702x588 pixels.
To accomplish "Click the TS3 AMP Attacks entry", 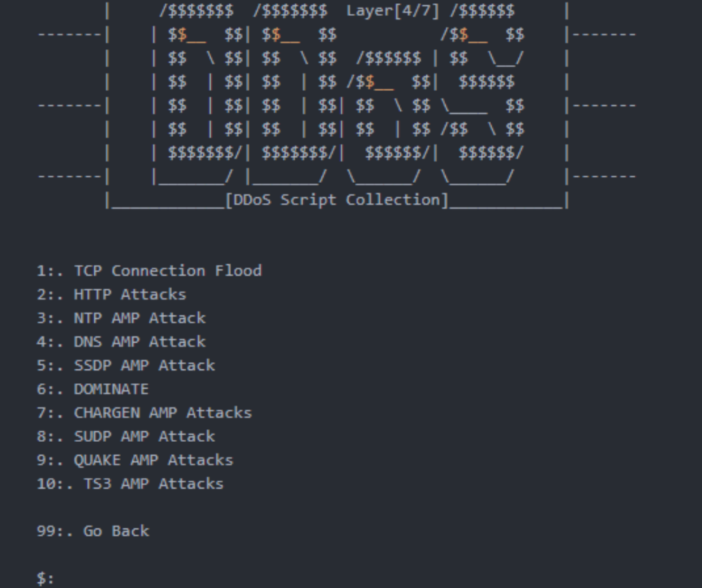I will click(130, 484).
